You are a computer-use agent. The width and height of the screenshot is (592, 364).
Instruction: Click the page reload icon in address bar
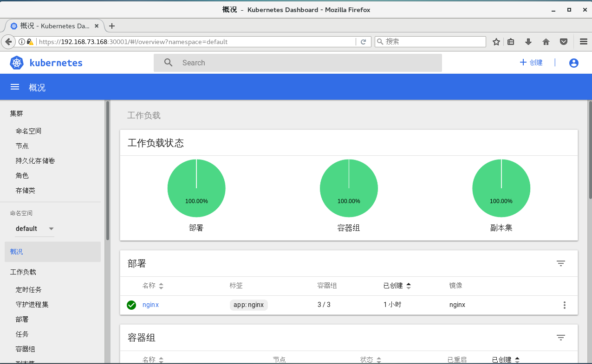tap(364, 41)
